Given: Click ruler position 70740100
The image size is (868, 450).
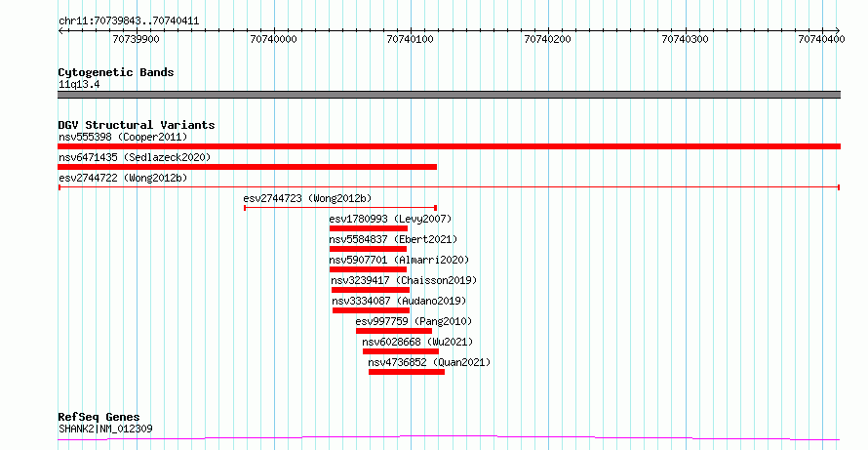Looking at the screenshot, I should [x=411, y=39].
